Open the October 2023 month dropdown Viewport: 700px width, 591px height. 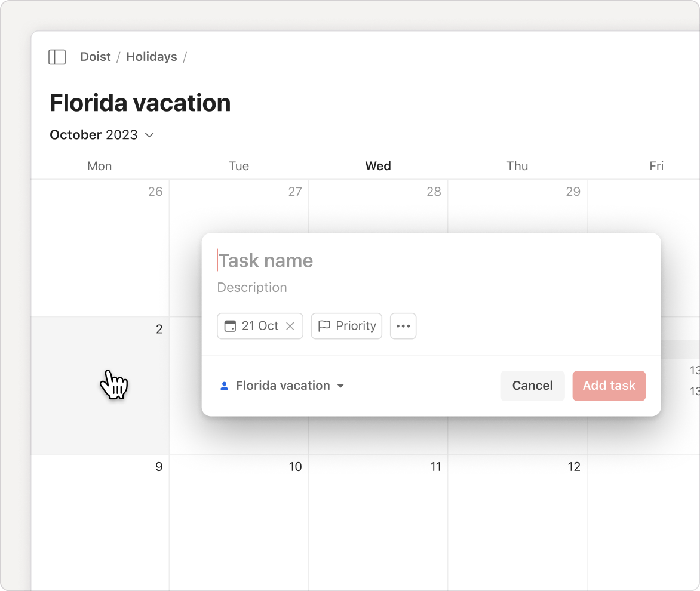102,134
